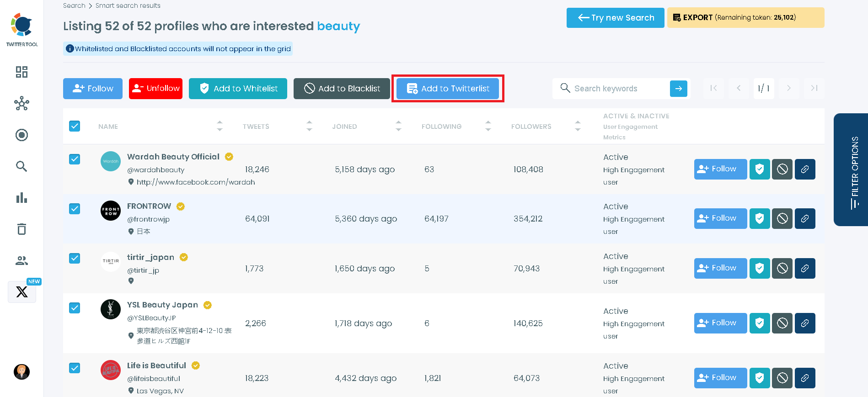The width and height of the screenshot is (868, 397).
Task: Open the page number box 1/1
Action: 764,88
